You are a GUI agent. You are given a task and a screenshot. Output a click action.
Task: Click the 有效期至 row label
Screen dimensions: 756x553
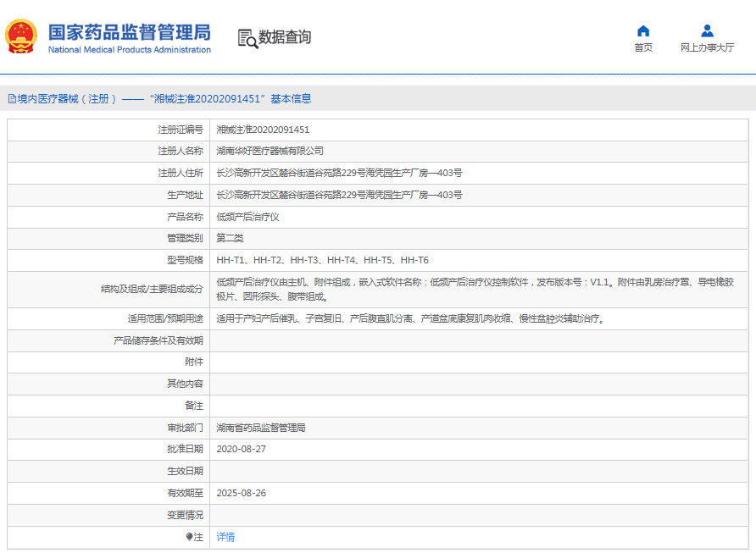click(185, 493)
